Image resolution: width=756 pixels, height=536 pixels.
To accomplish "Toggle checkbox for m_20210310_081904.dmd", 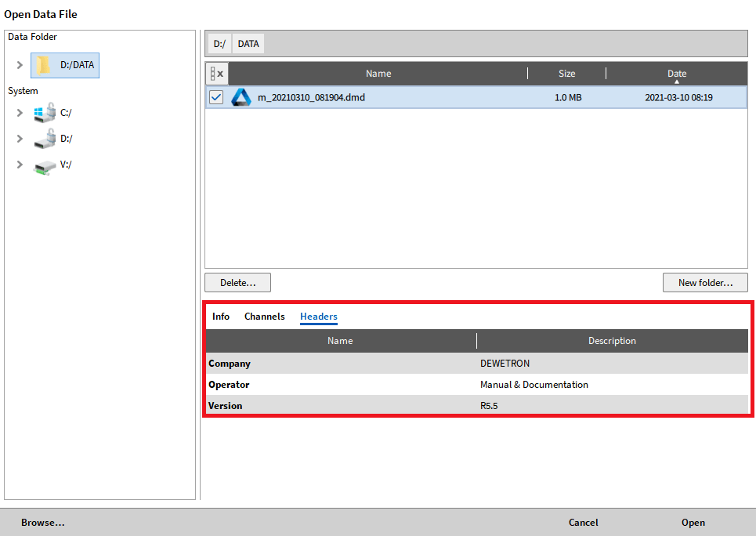I will 217,98.
